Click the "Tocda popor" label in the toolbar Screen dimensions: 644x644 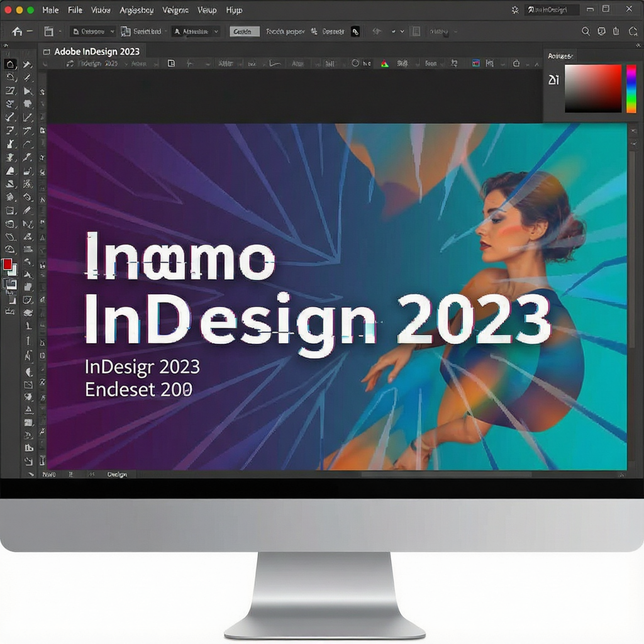click(x=285, y=31)
